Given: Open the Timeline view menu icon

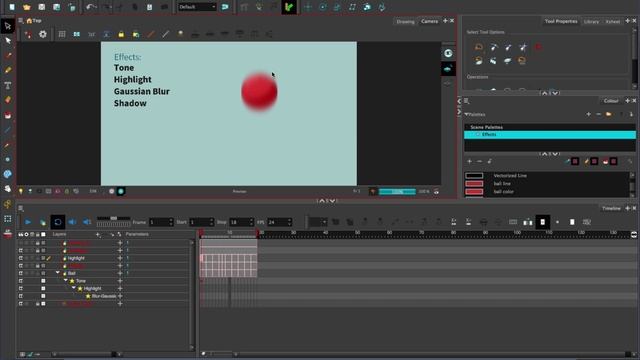Looking at the screenshot, I should [x=21, y=209].
